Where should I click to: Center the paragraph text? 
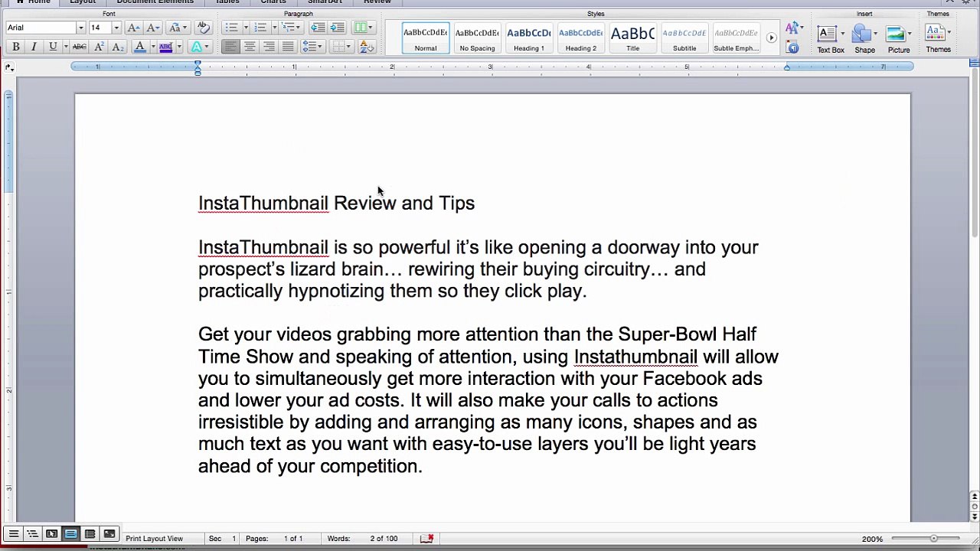250,47
